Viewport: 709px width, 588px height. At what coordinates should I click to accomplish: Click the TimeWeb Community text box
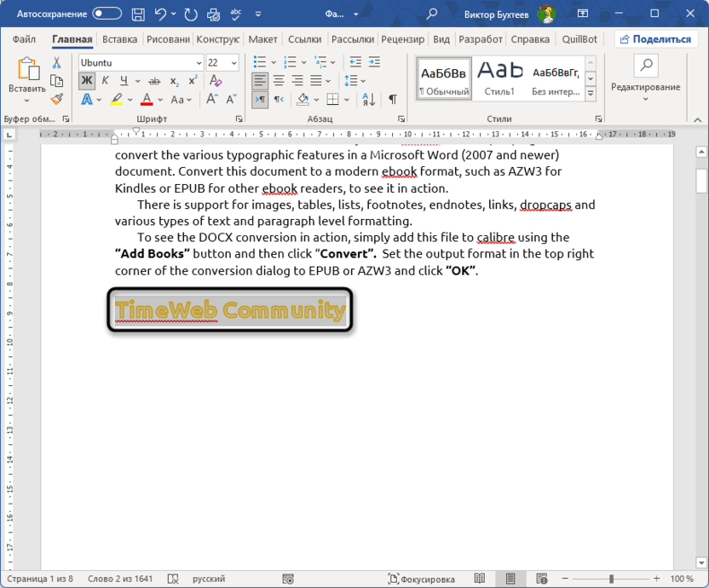pyautogui.click(x=230, y=310)
